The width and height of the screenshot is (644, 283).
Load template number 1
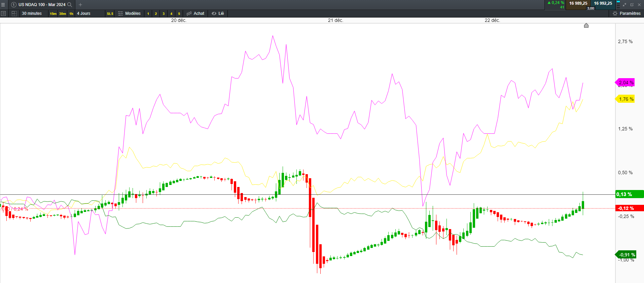[148, 14]
